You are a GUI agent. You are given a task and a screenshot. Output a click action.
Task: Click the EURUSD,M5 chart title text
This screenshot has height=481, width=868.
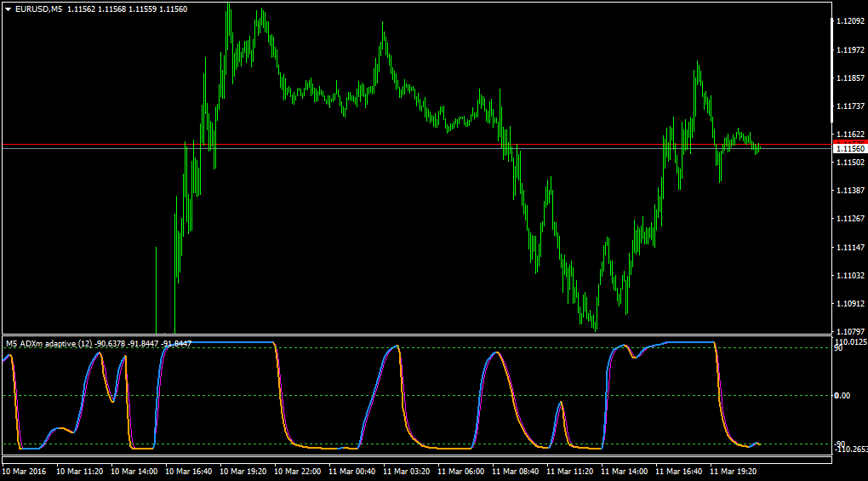[x=39, y=9]
